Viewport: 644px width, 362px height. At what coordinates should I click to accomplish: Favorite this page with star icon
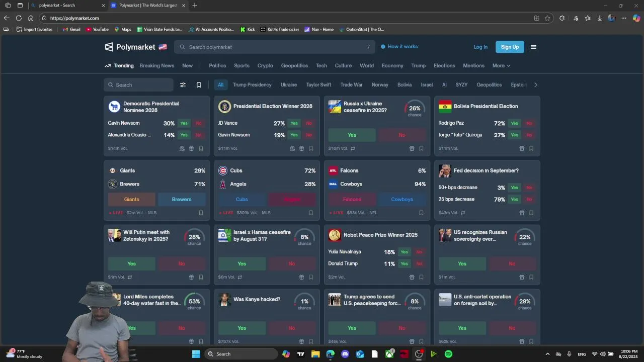[x=547, y=18]
